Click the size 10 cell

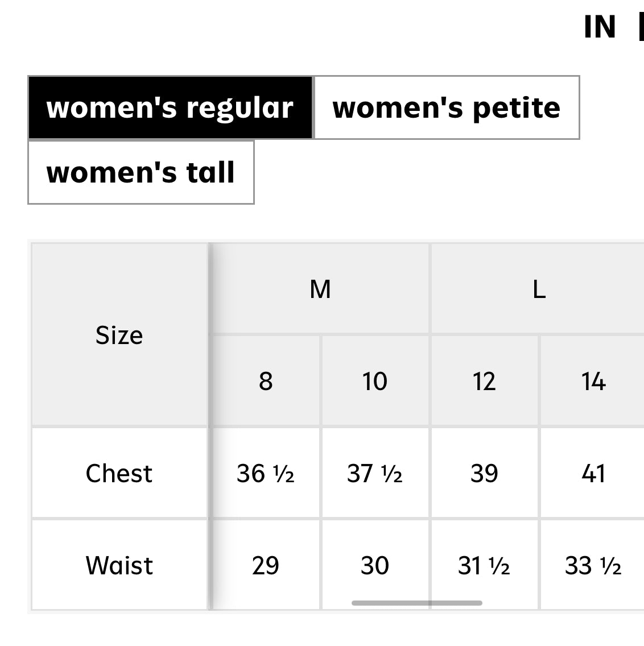tap(375, 381)
